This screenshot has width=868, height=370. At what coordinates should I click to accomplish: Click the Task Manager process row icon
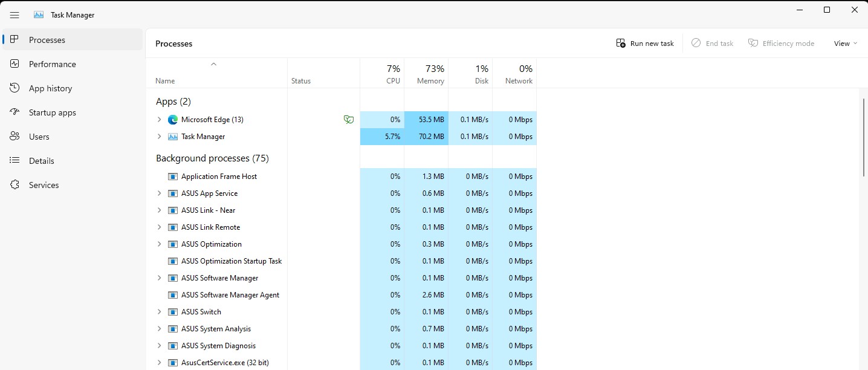(x=172, y=137)
